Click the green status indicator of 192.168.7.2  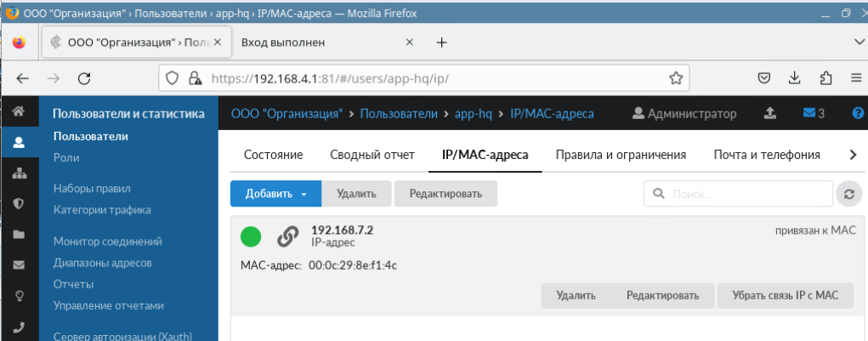251,237
